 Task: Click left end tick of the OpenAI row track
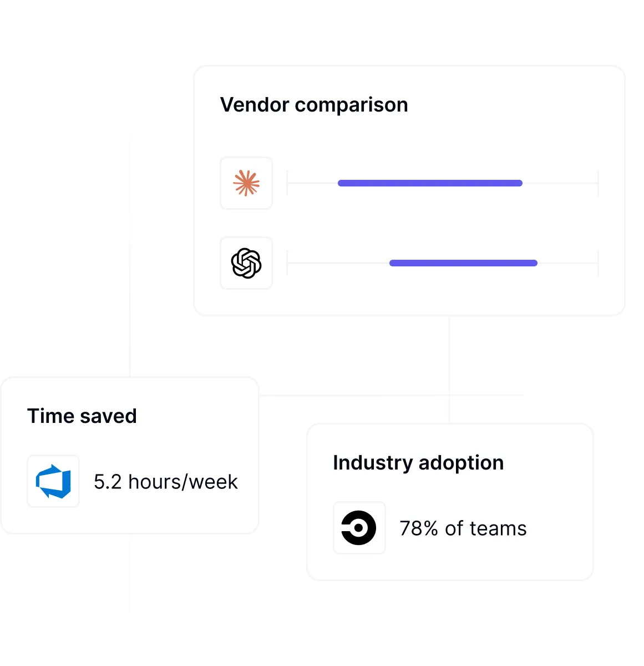[287, 263]
